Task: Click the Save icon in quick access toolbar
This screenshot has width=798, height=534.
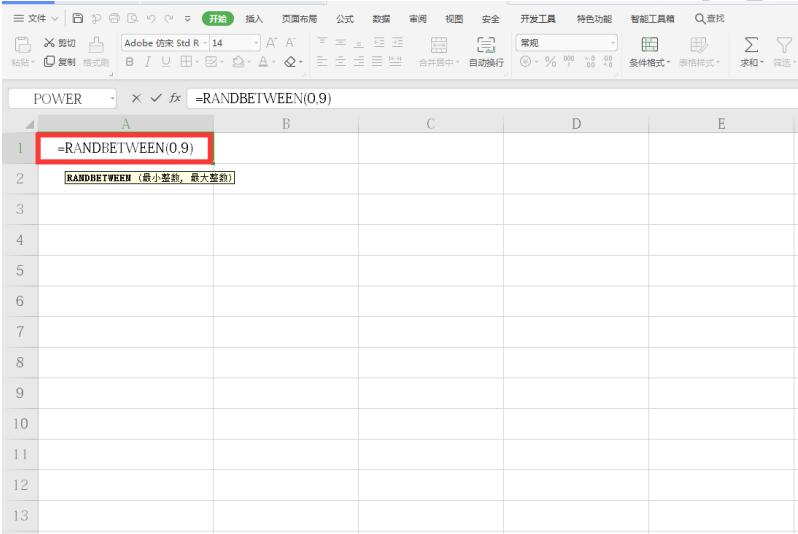Action: [78, 18]
